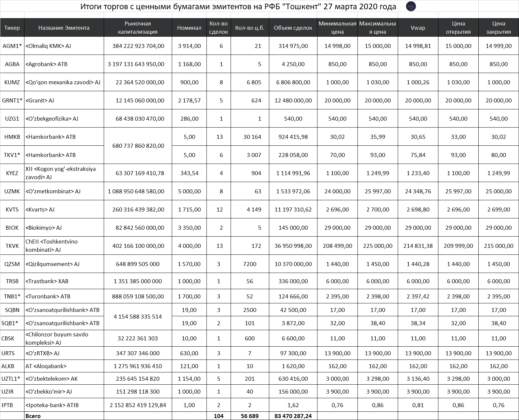Click the 'Рыночная капитализация' header cell
Viewport: 519px width, 420px height.
coord(138,28)
